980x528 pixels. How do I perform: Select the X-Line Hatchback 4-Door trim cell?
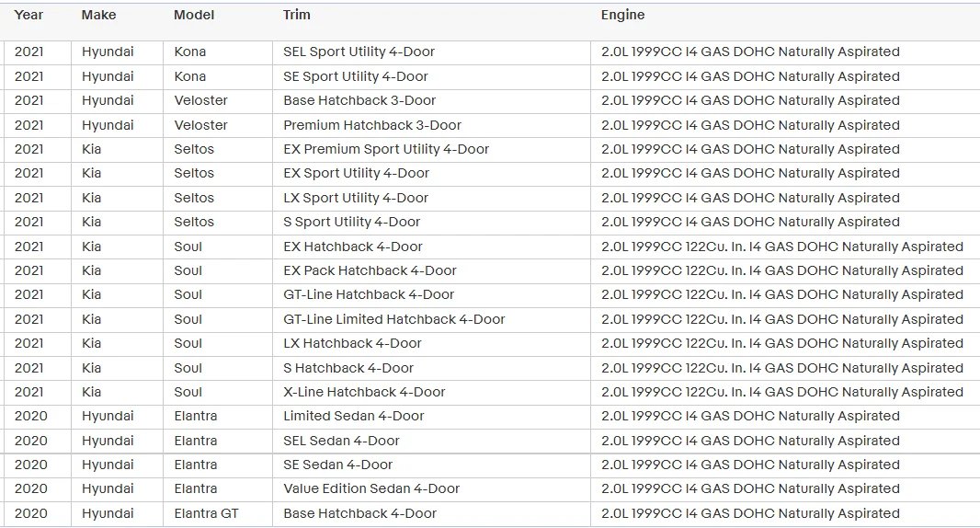click(x=364, y=392)
